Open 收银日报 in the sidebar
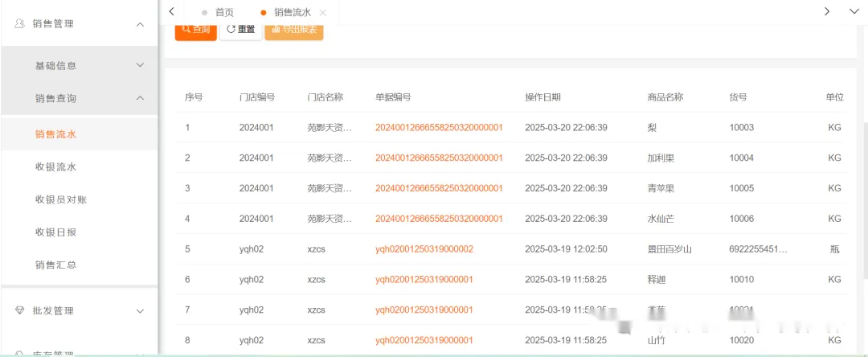The image size is (868, 357). point(56,232)
